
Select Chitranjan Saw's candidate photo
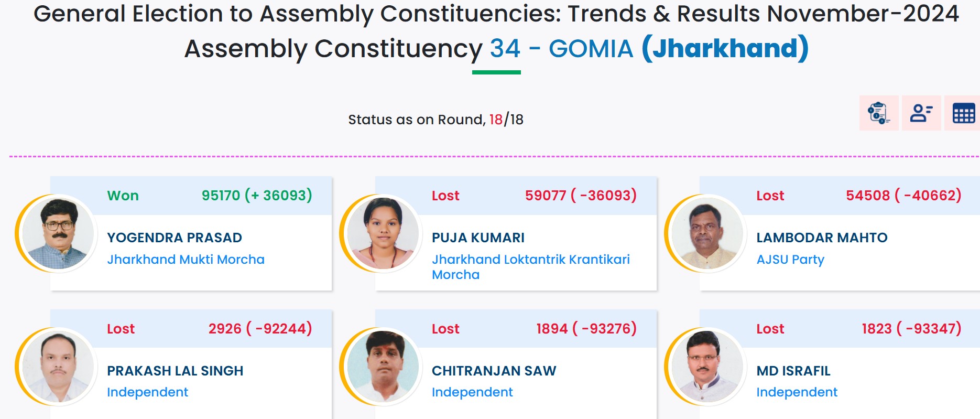[x=383, y=367]
